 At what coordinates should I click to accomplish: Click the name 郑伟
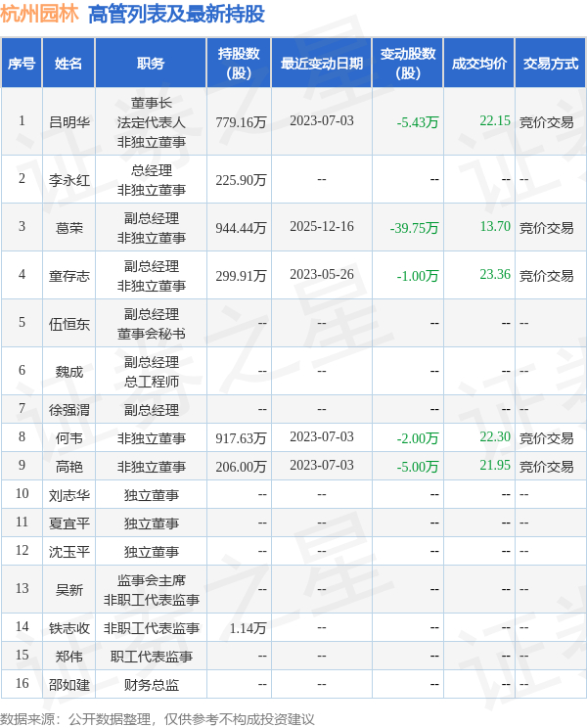pyautogui.click(x=69, y=656)
